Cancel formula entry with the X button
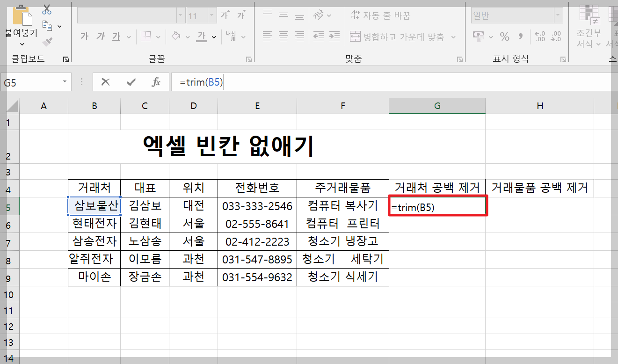618x364 pixels. pyautogui.click(x=105, y=82)
